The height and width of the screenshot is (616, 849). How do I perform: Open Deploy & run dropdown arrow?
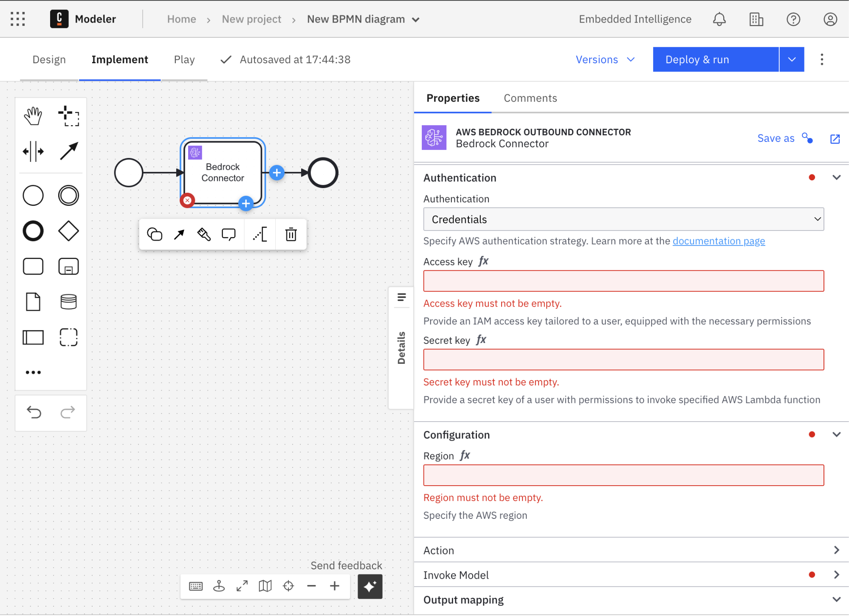coord(792,59)
